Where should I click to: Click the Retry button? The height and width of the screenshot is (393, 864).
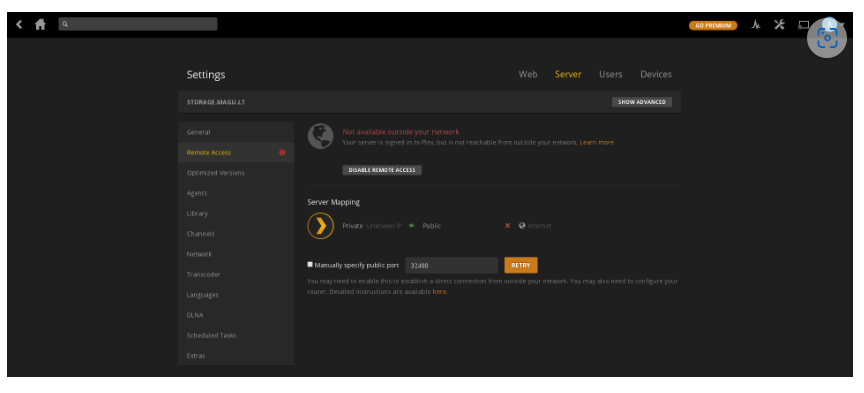coord(521,265)
